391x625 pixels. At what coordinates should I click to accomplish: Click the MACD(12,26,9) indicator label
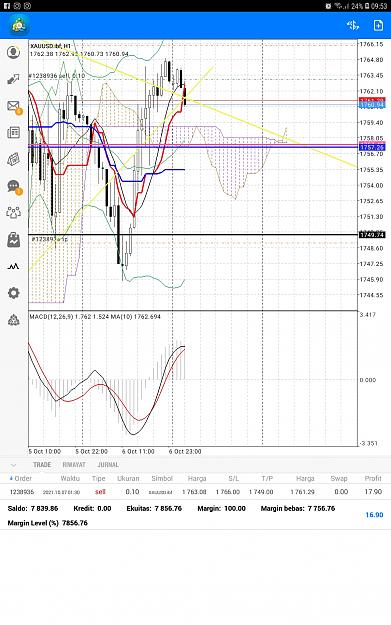[x=95, y=317]
